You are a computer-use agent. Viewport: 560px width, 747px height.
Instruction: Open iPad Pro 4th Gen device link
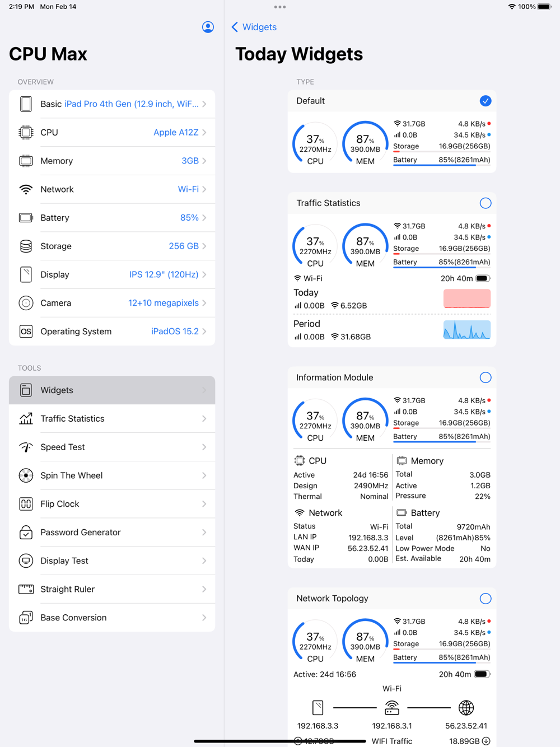tap(132, 104)
